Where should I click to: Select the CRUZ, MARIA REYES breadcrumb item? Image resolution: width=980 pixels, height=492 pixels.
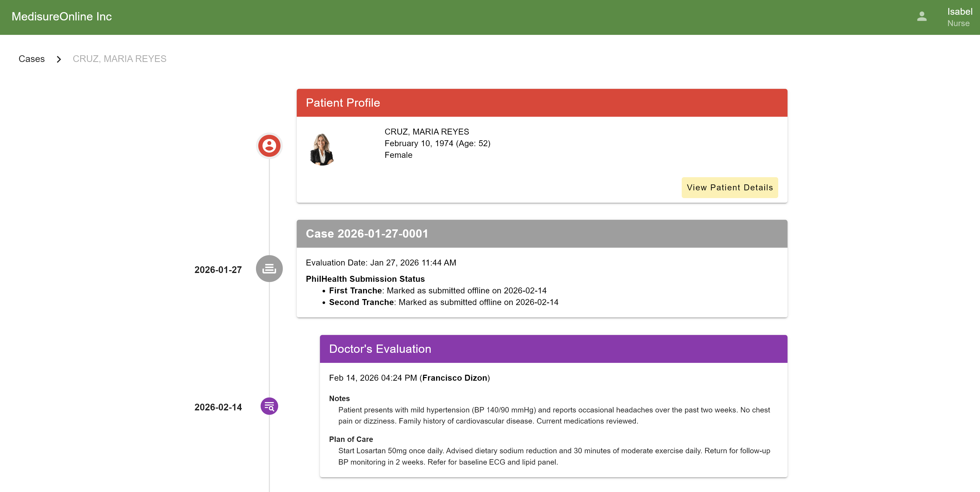click(119, 59)
